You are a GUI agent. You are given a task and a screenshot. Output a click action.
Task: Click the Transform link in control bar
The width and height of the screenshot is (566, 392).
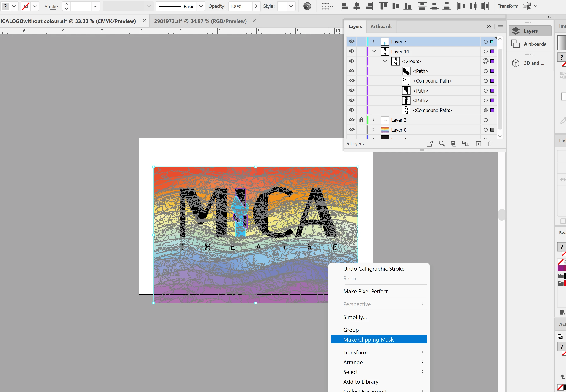coord(508,6)
